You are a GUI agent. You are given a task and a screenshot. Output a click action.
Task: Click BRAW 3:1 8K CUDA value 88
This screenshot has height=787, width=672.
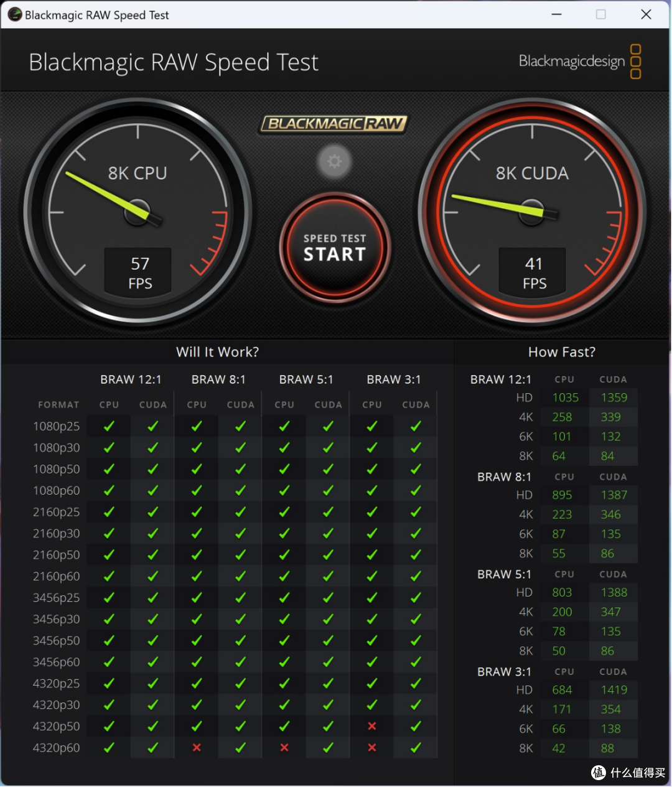pyautogui.click(x=607, y=748)
